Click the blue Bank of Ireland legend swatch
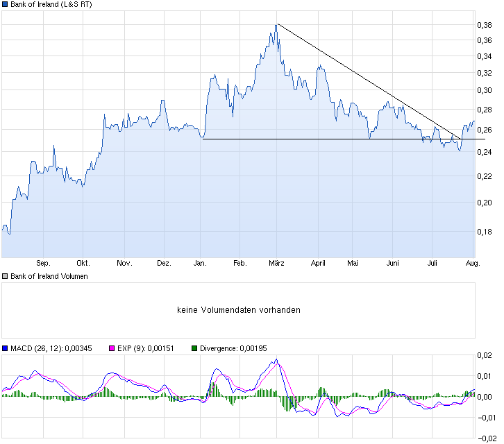 tap(5, 4)
